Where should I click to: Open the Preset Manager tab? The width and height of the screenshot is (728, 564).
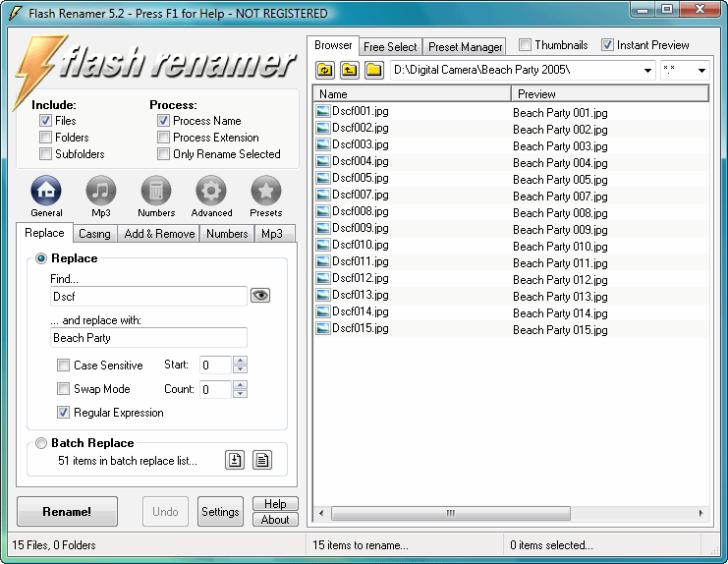coord(466,47)
